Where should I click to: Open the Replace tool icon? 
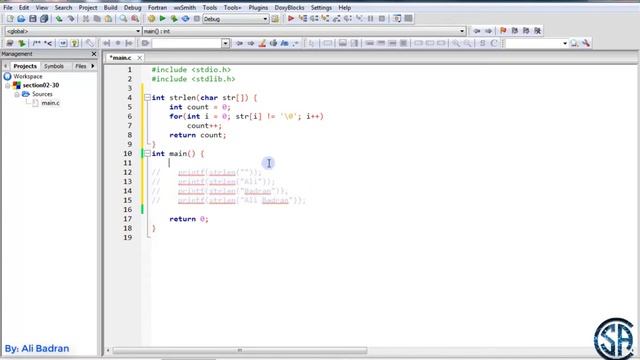point(135,19)
